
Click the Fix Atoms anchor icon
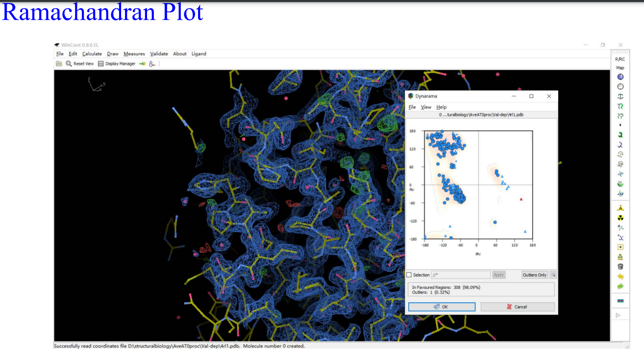(620, 96)
